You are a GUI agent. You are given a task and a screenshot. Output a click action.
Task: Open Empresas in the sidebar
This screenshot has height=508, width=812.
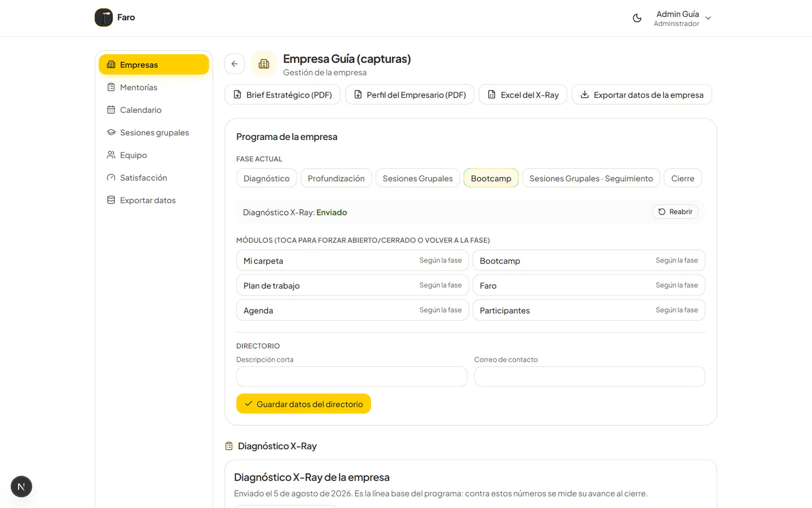click(154, 64)
